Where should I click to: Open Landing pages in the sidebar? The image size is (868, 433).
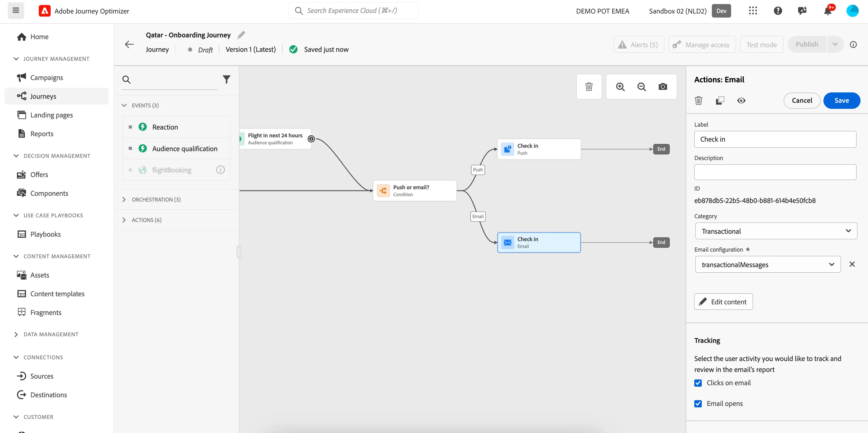(57, 115)
